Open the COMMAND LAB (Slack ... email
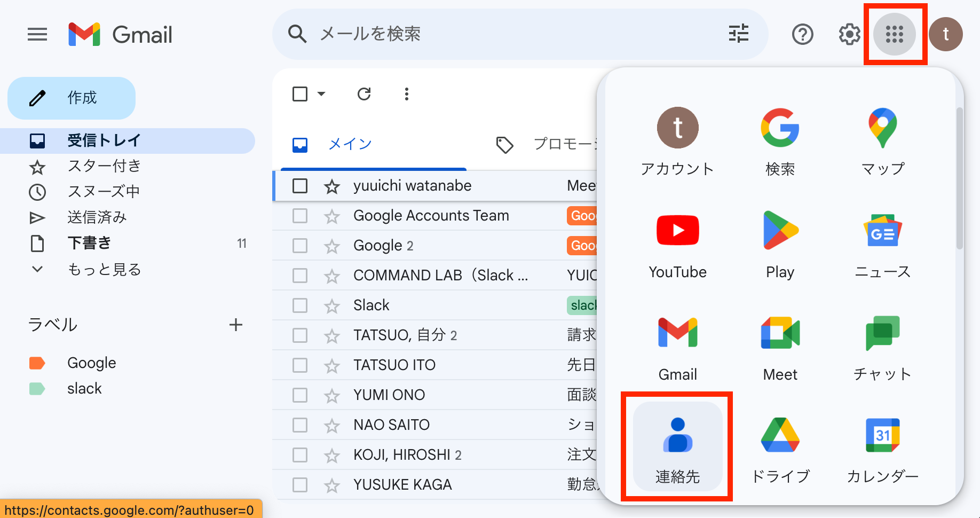The width and height of the screenshot is (980, 518). tap(436, 276)
